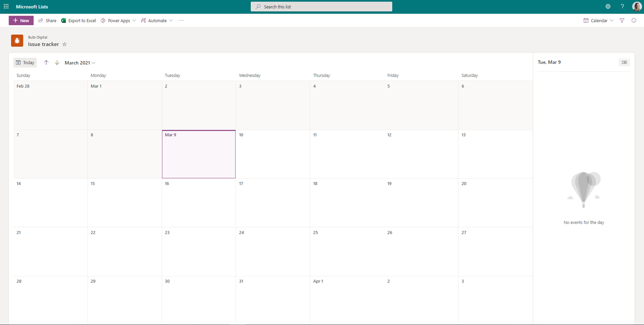This screenshot has height=325, width=644.
Task: Open Help with the question mark icon
Action: tap(622, 6)
